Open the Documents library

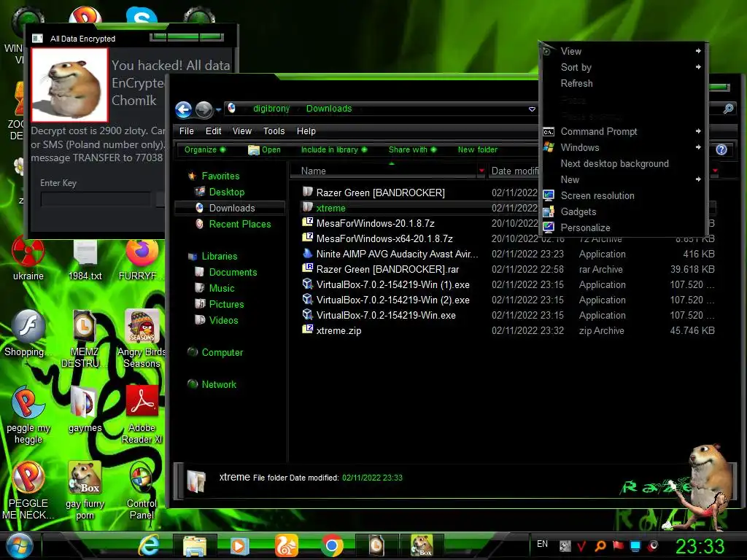pyautogui.click(x=233, y=272)
